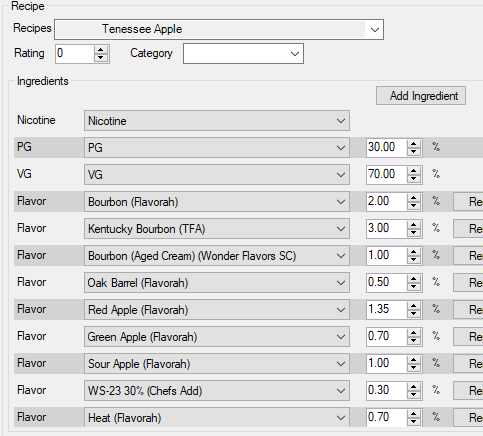Click the Remove button for Oak Barrel
This screenshot has height=436, width=483.
click(x=468, y=283)
